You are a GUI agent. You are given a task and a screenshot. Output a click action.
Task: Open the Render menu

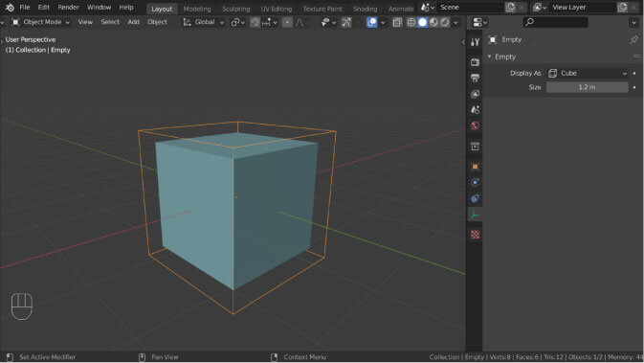tap(68, 8)
